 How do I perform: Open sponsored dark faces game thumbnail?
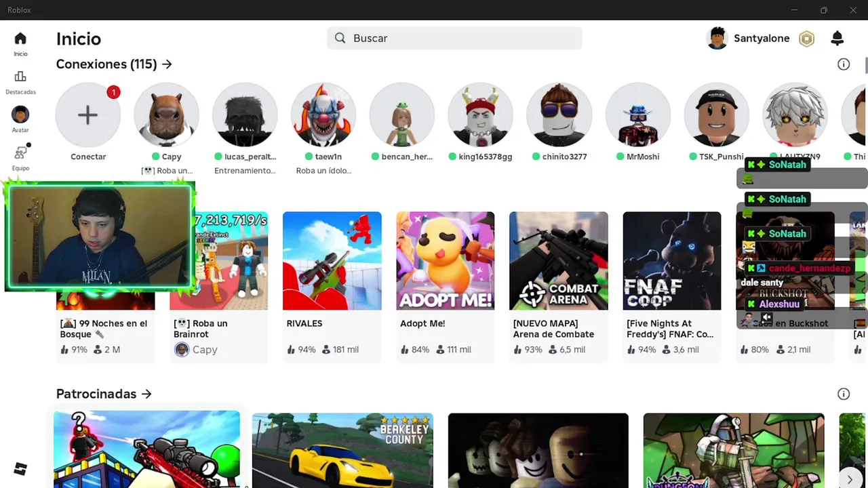coord(538,450)
